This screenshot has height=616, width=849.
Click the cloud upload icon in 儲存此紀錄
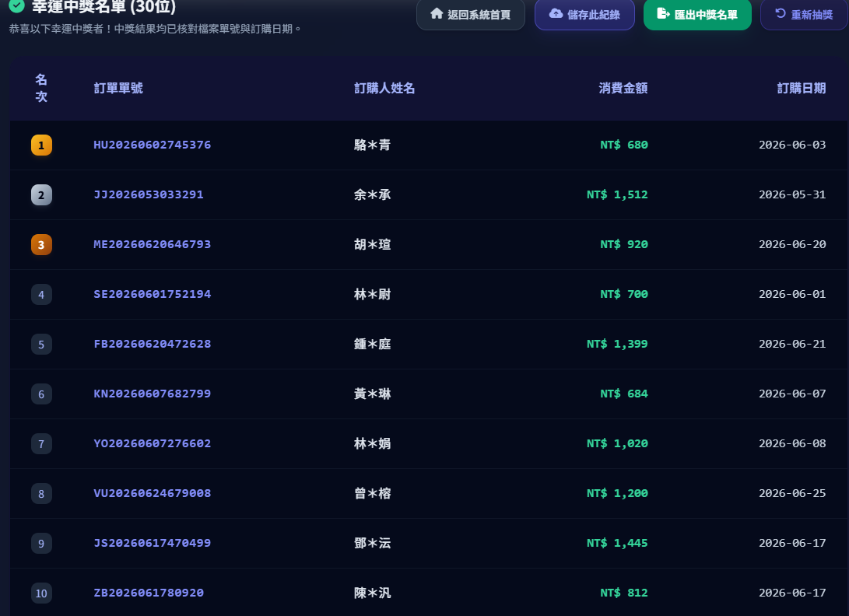tap(556, 13)
